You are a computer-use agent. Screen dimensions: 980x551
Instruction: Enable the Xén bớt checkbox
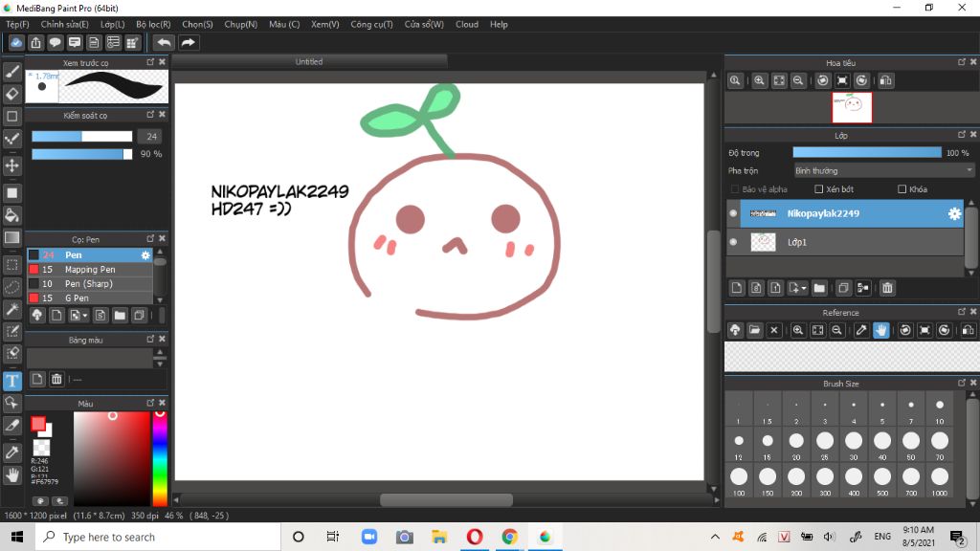(x=819, y=189)
